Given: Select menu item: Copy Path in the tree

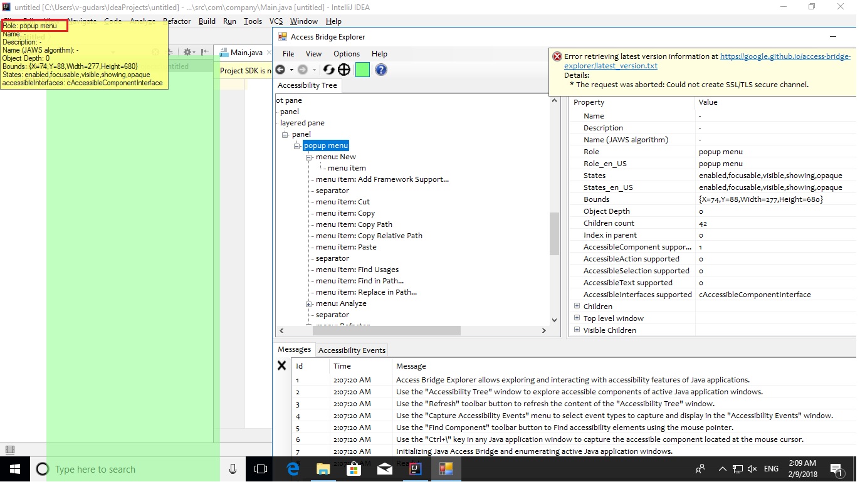Looking at the screenshot, I should (353, 224).
